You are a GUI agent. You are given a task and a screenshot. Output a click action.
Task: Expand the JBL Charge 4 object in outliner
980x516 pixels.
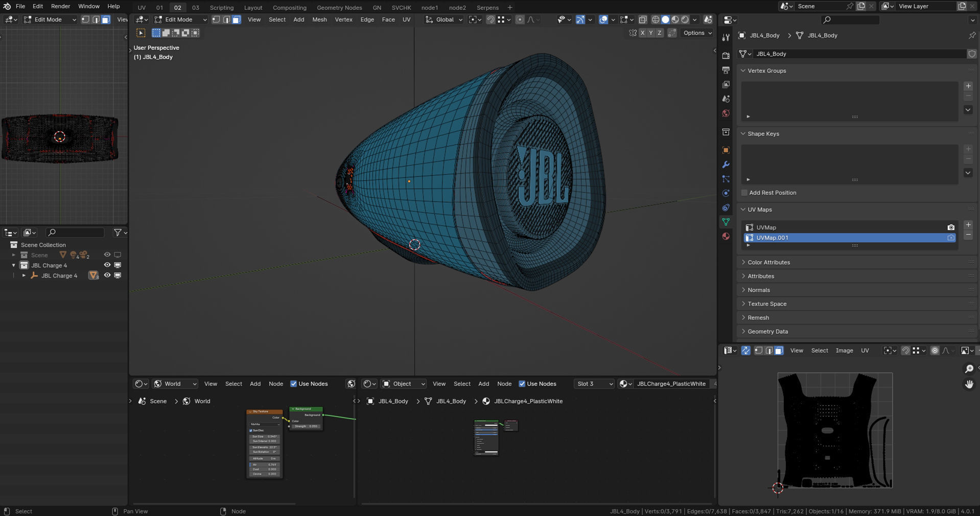24,275
